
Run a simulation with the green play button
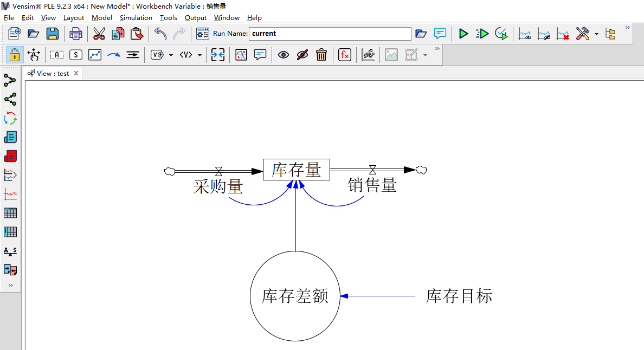tap(463, 34)
